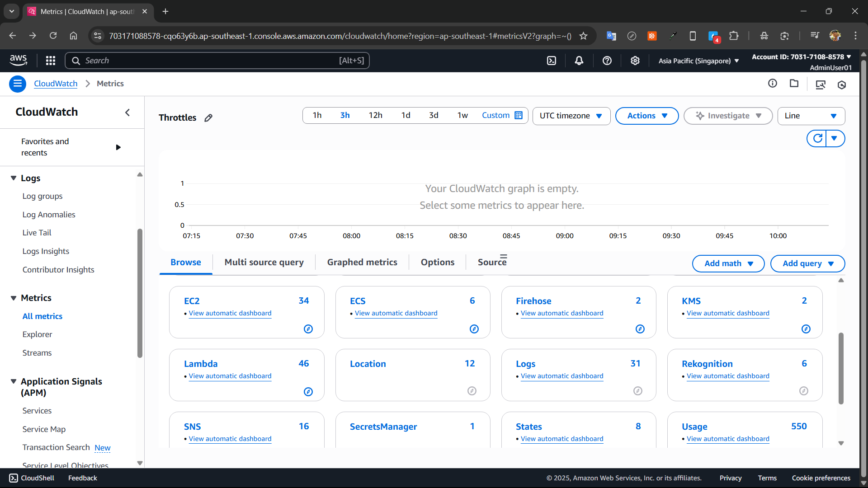Open the SNS metrics namespace
Image resolution: width=868 pixels, height=488 pixels.
pyautogui.click(x=192, y=427)
